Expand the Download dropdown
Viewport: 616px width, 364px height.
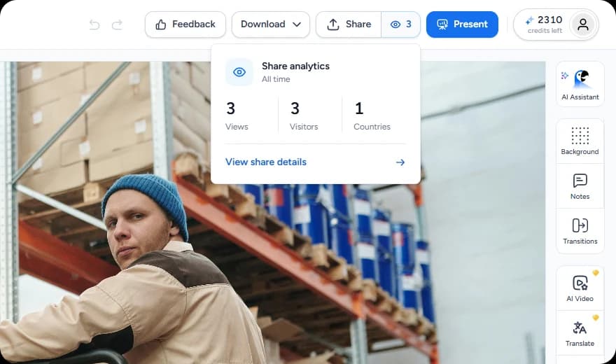coord(271,24)
